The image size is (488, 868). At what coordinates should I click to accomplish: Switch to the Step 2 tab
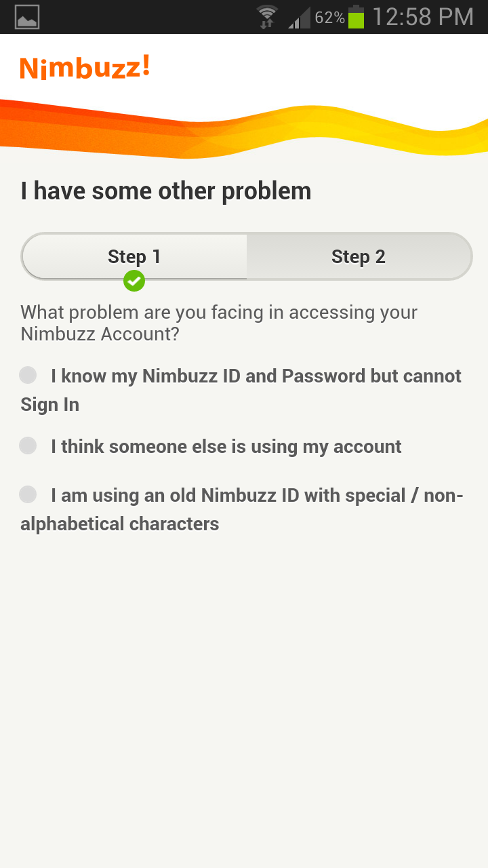359,256
